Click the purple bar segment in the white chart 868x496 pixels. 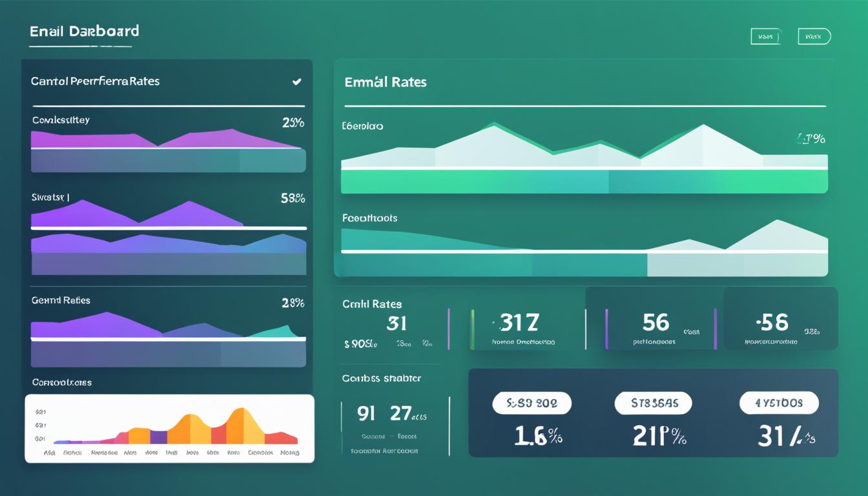coord(158,437)
